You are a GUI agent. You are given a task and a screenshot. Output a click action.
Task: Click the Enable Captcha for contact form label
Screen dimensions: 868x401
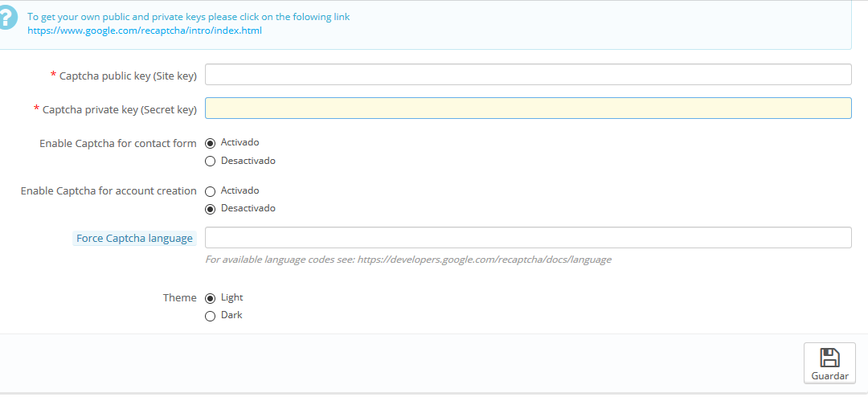(x=118, y=144)
